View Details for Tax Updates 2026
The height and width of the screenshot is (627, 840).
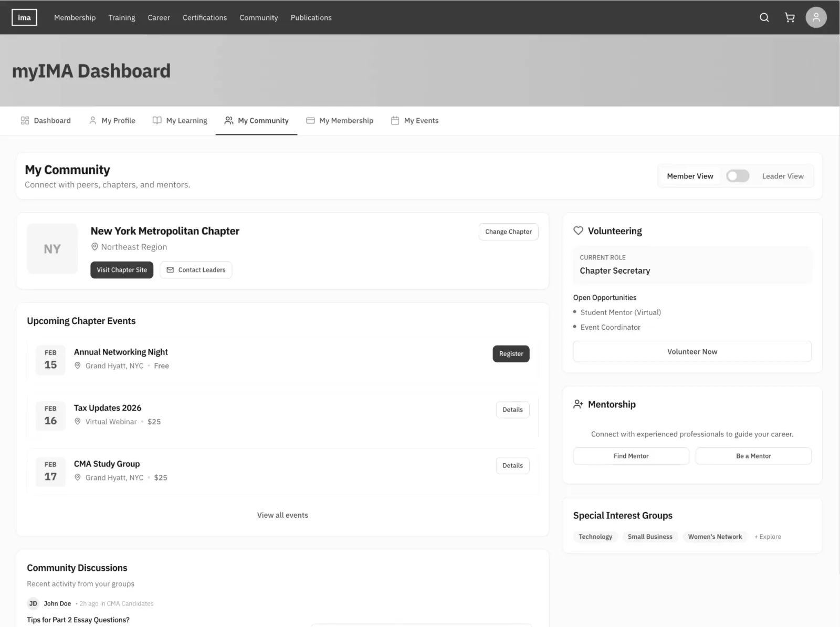512,410
